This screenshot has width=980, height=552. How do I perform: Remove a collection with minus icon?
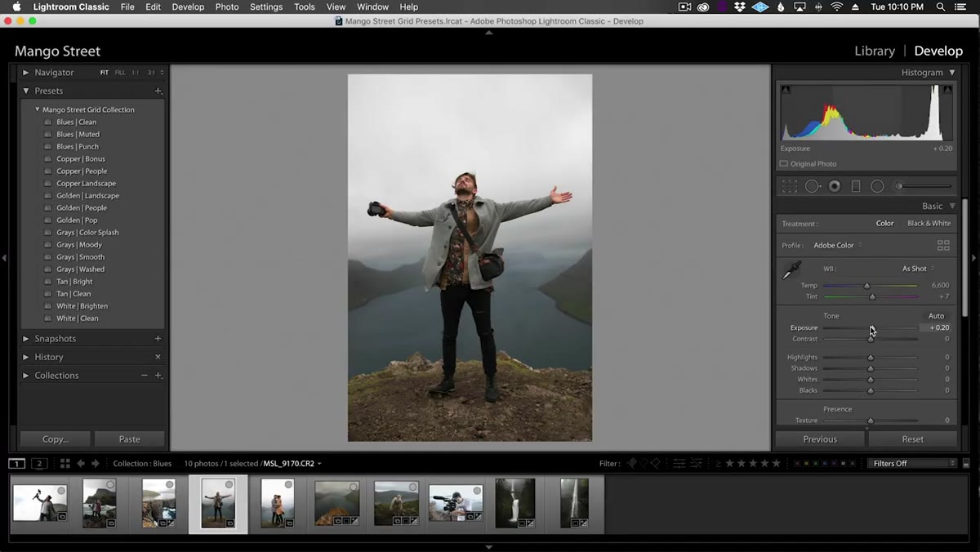click(x=145, y=376)
